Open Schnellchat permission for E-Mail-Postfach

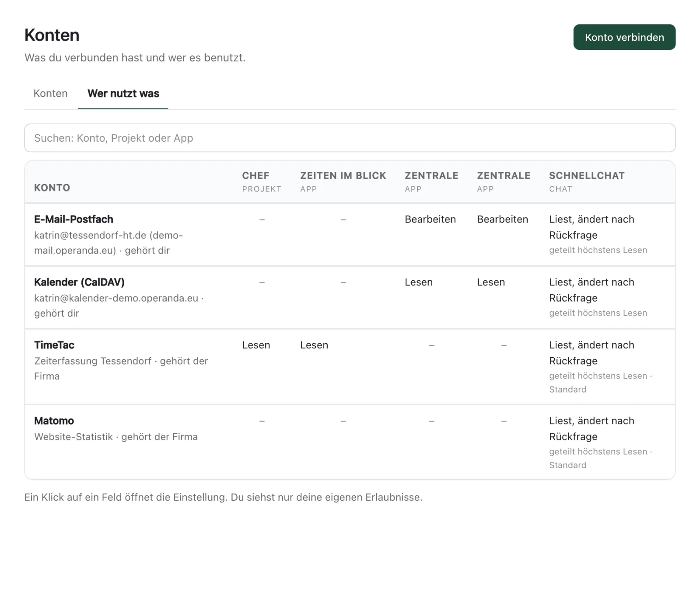pos(598,234)
